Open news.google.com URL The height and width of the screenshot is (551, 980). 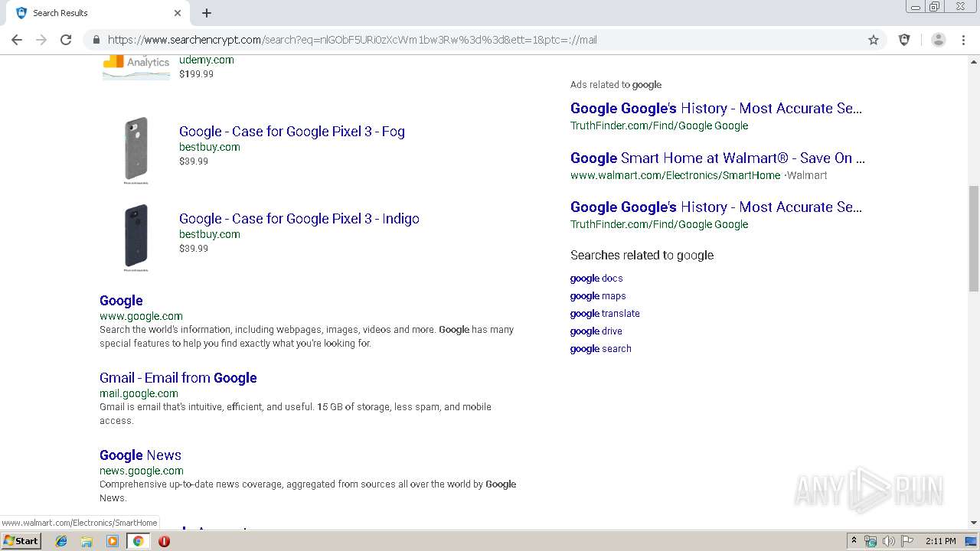142,471
